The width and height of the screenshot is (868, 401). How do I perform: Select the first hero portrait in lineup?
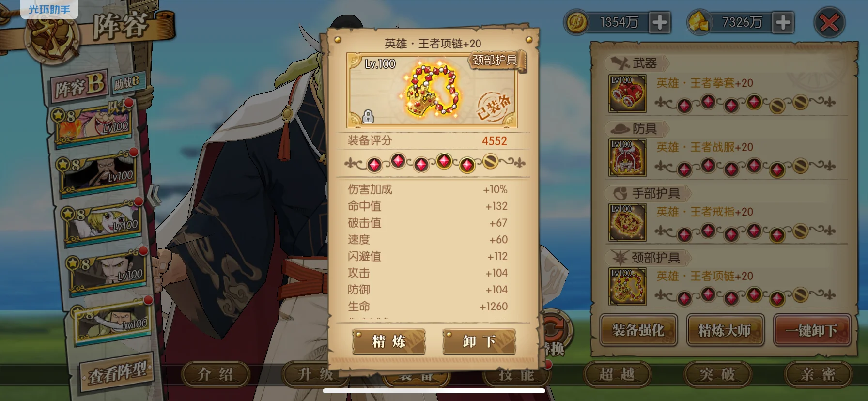click(93, 123)
